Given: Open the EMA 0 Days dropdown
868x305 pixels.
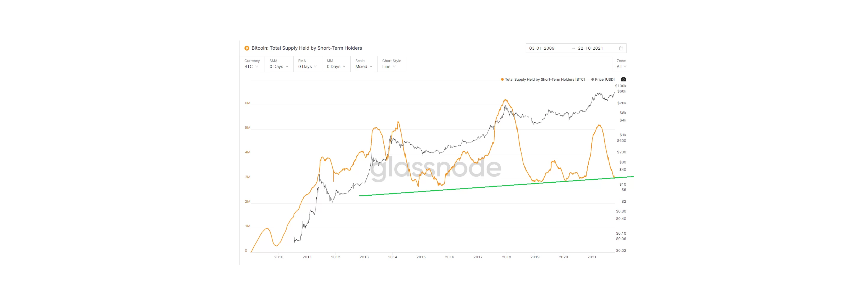Looking at the screenshot, I should (x=307, y=66).
